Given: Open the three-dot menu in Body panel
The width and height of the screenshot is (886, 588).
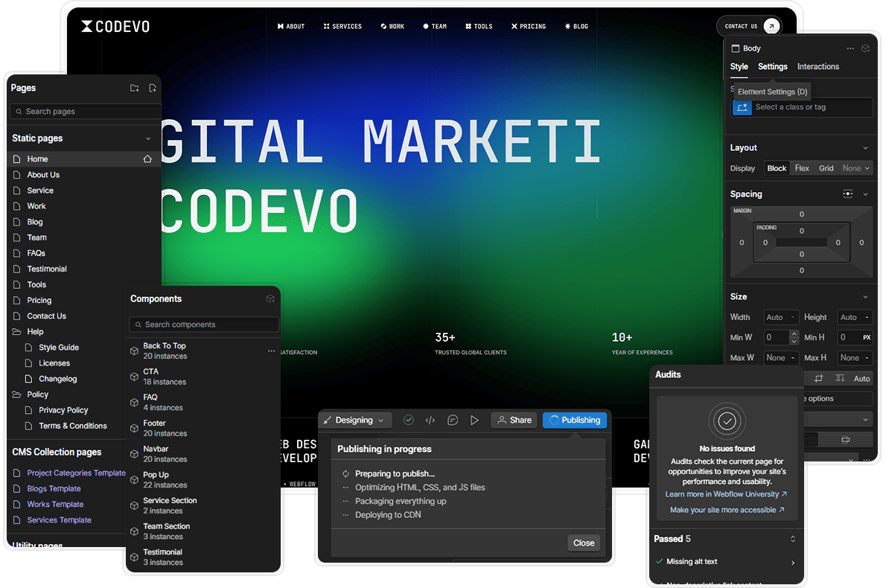Looking at the screenshot, I should tap(850, 48).
